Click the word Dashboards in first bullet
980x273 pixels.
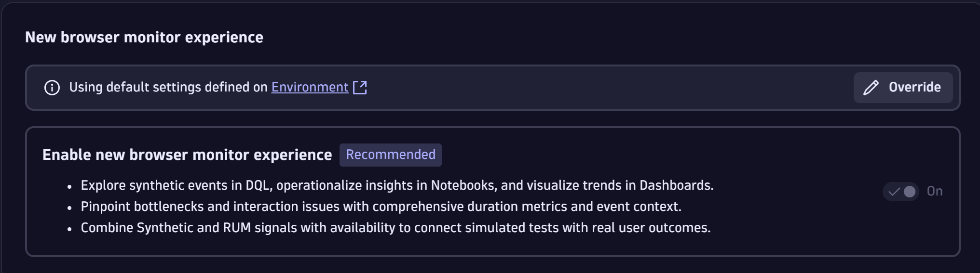pyautogui.click(x=675, y=185)
